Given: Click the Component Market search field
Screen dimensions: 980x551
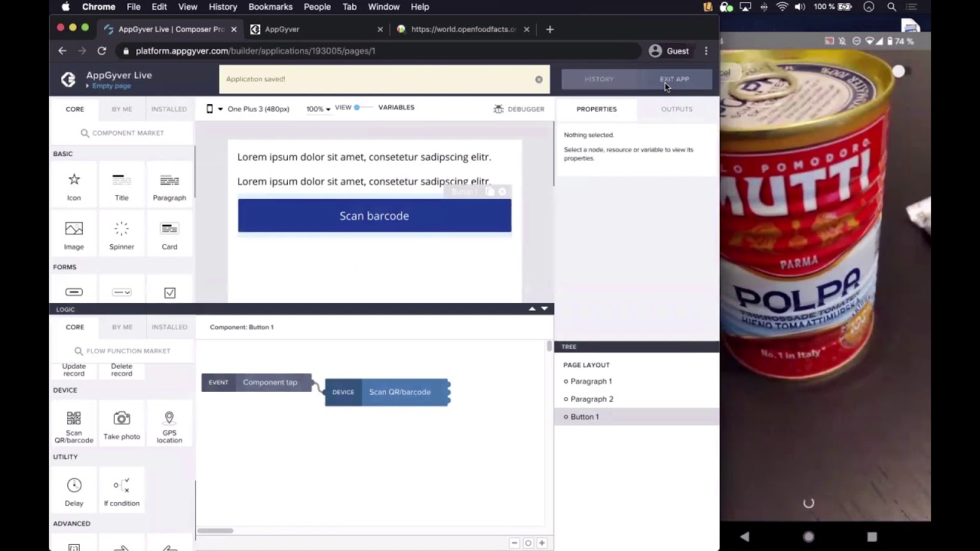Looking at the screenshot, I should [x=122, y=133].
